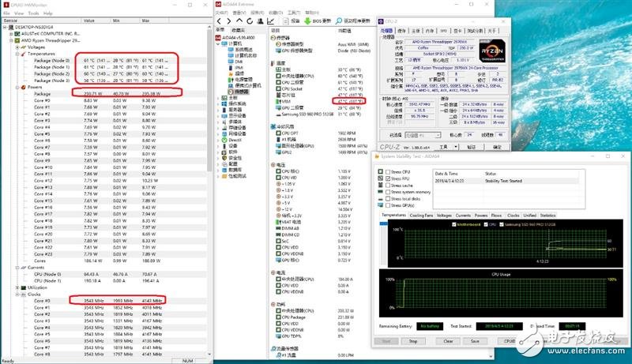Screen dimensions: 632x364
Task: Refresh the AIDA64 sensor page
Action: [250, 21]
